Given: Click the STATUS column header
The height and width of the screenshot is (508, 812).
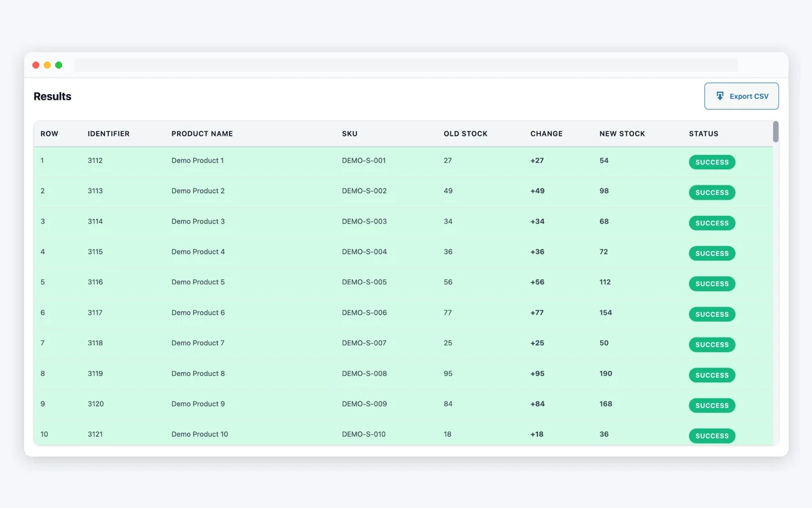Looking at the screenshot, I should [704, 133].
